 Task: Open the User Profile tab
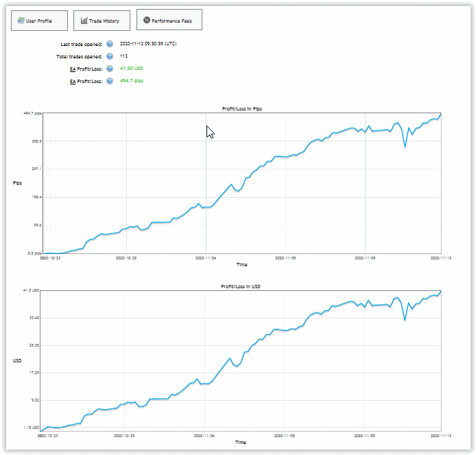tap(40, 21)
